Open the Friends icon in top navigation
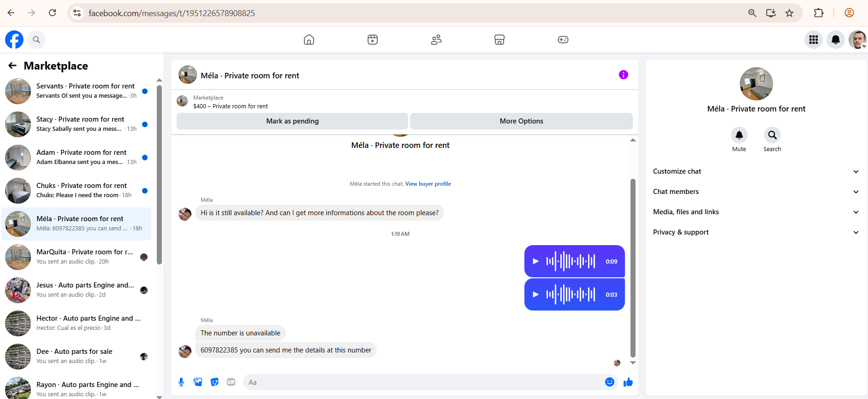The width and height of the screenshot is (868, 399). tap(436, 40)
